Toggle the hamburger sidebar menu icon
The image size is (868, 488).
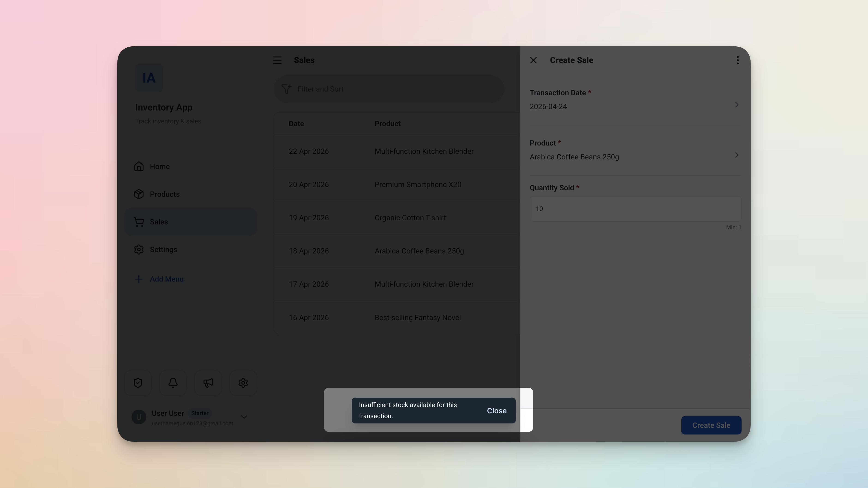tap(277, 60)
